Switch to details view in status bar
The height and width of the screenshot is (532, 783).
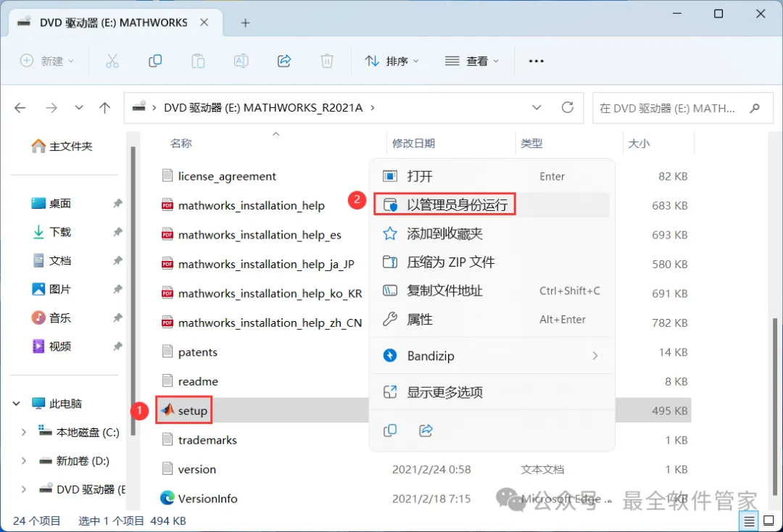(x=749, y=522)
